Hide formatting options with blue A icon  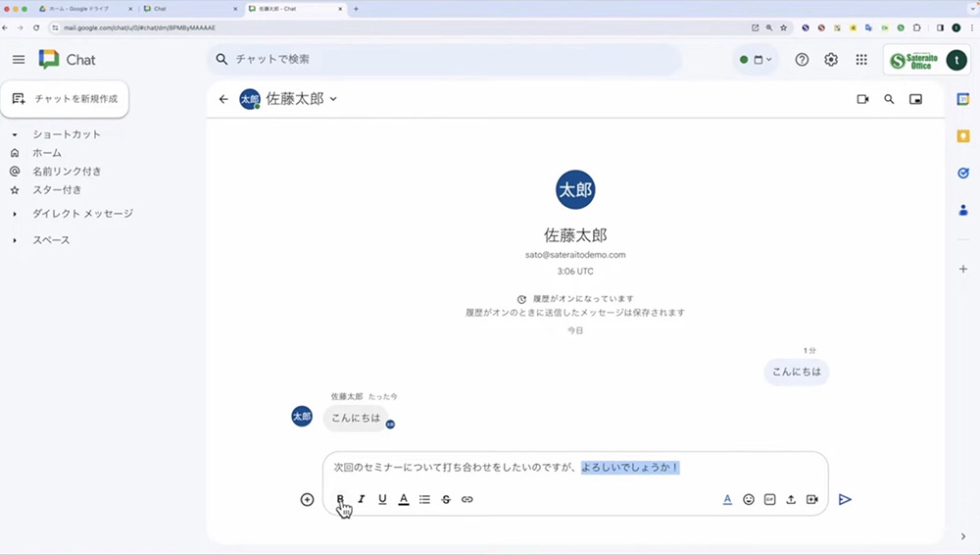pyautogui.click(x=727, y=499)
